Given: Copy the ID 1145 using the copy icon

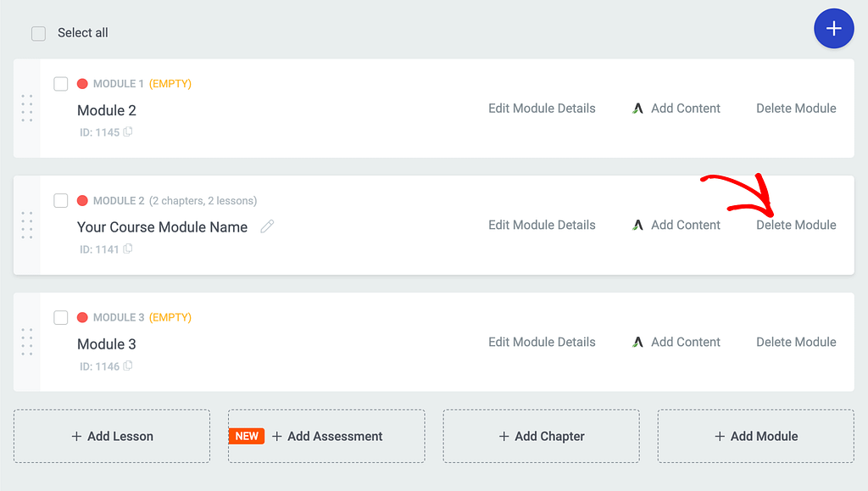Looking at the screenshot, I should (x=128, y=132).
